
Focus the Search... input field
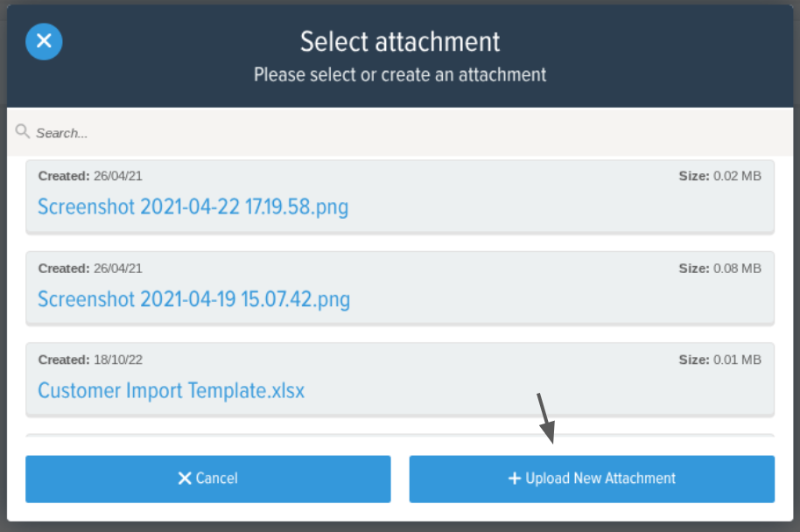pos(400,132)
